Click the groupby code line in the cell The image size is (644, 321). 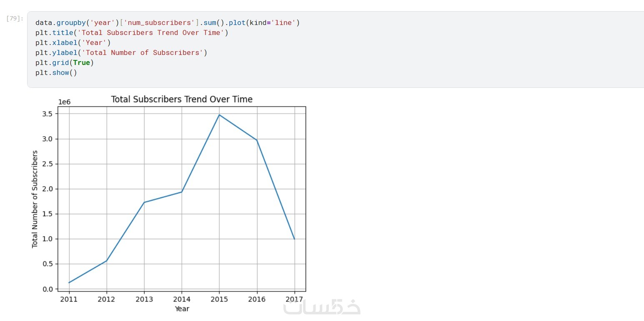coord(168,22)
